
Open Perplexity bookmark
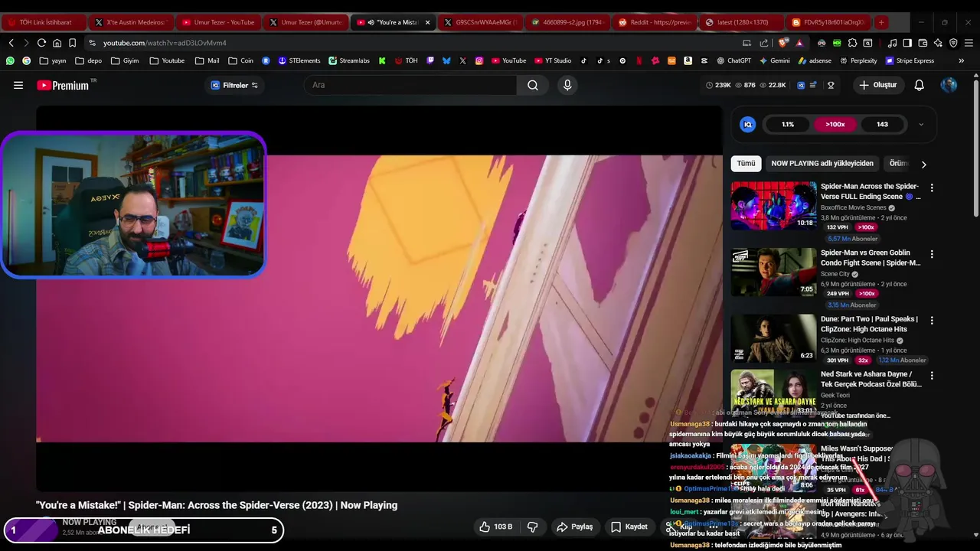858,60
